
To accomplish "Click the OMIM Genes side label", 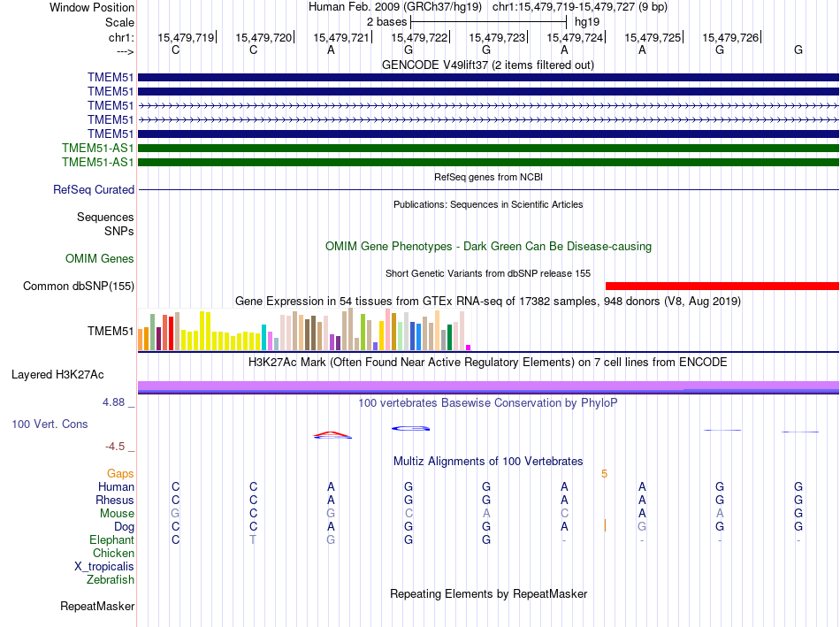I will point(100,259).
